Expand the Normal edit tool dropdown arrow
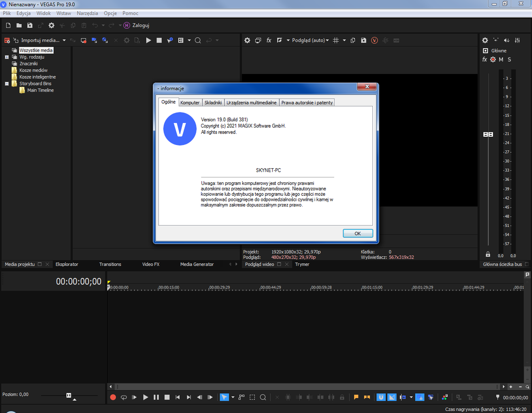Screen dimensions: 532x413 (x=233, y=397)
